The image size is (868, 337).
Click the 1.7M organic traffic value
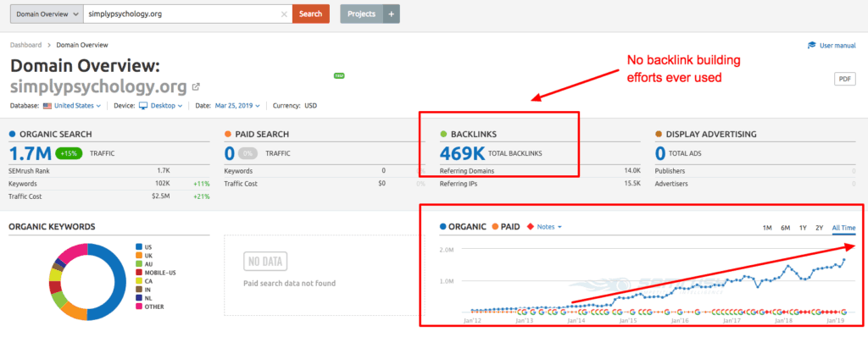[31, 153]
